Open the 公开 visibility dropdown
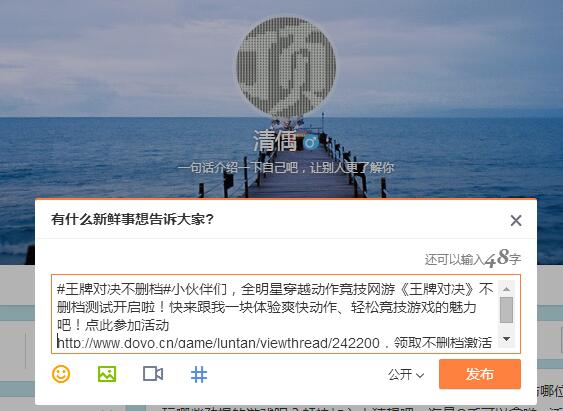563x411 pixels. coord(406,375)
